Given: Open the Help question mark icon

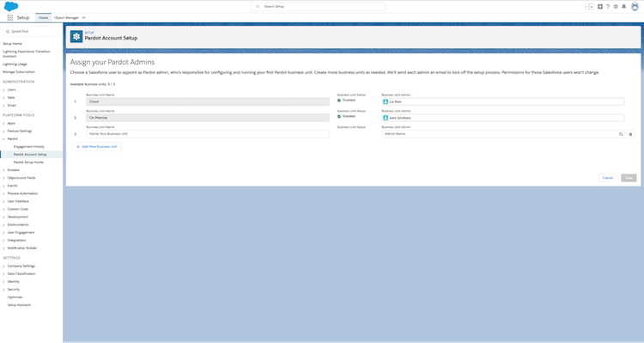Looking at the screenshot, I should point(608,7).
